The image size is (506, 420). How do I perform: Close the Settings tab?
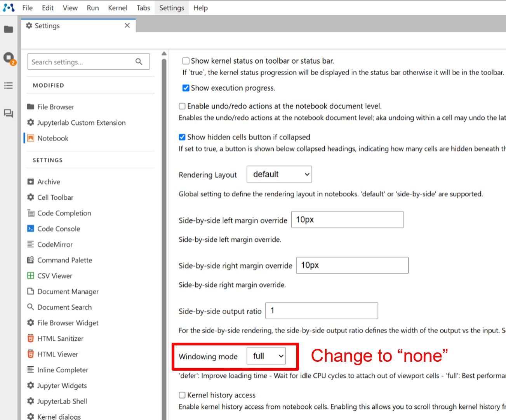tap(127, 26)
